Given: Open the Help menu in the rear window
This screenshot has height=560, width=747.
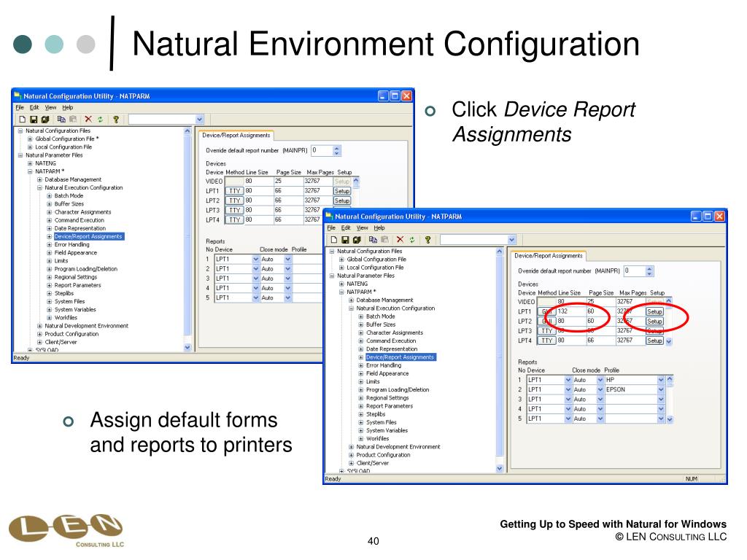Looking at the screenshot, I should click(68, 107).
